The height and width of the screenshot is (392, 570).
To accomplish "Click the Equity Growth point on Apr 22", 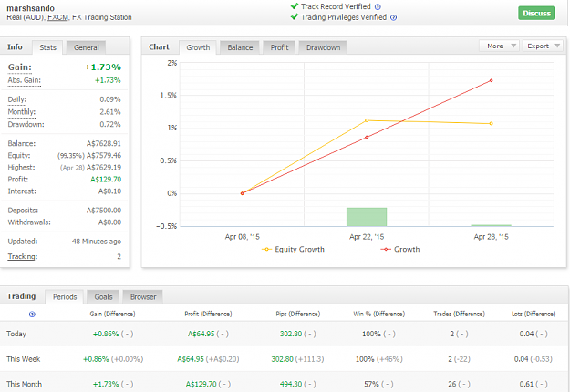I will (367, 120).
